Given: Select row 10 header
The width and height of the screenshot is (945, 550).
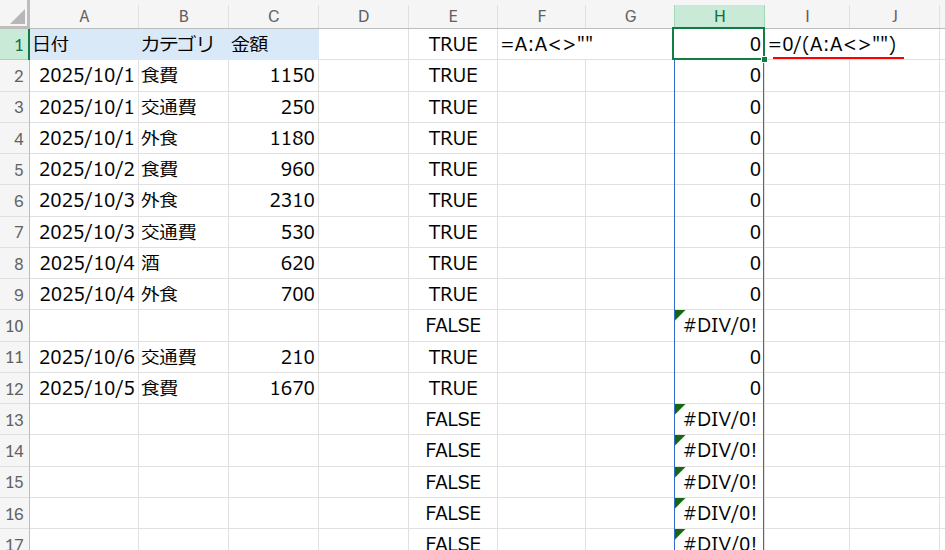Looking at the screenshot, I should (15, 326).
